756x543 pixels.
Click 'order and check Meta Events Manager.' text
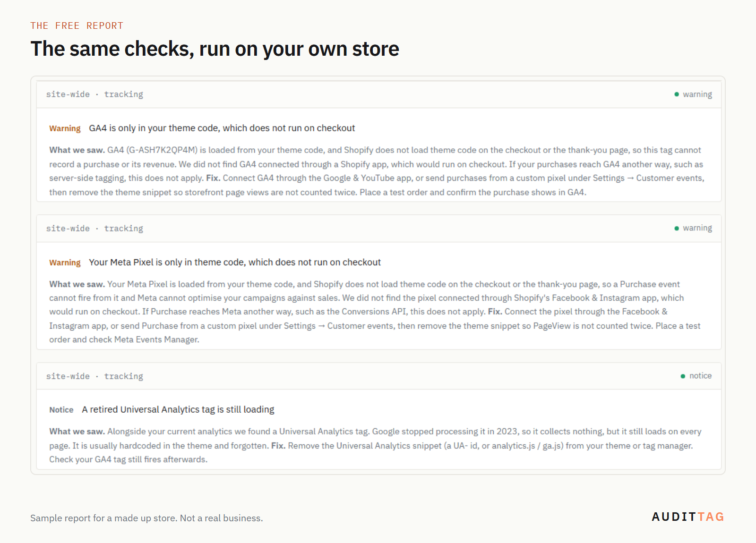[x=124, y=339]
